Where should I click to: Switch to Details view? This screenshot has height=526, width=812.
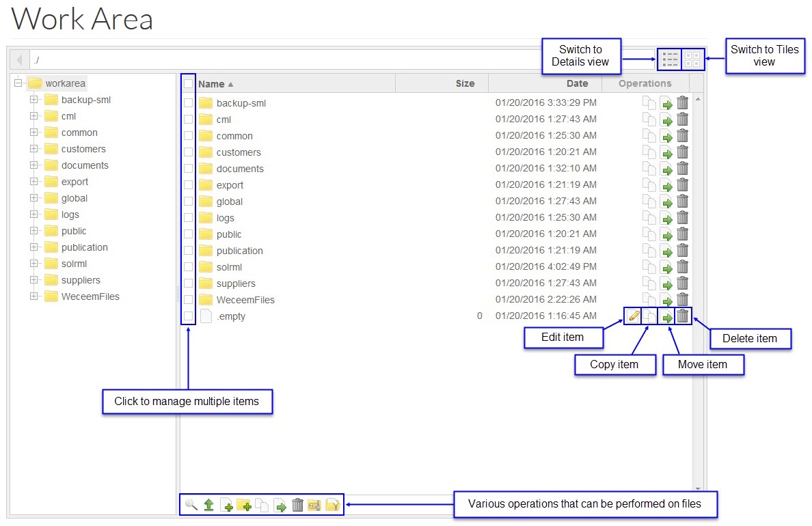670,59
